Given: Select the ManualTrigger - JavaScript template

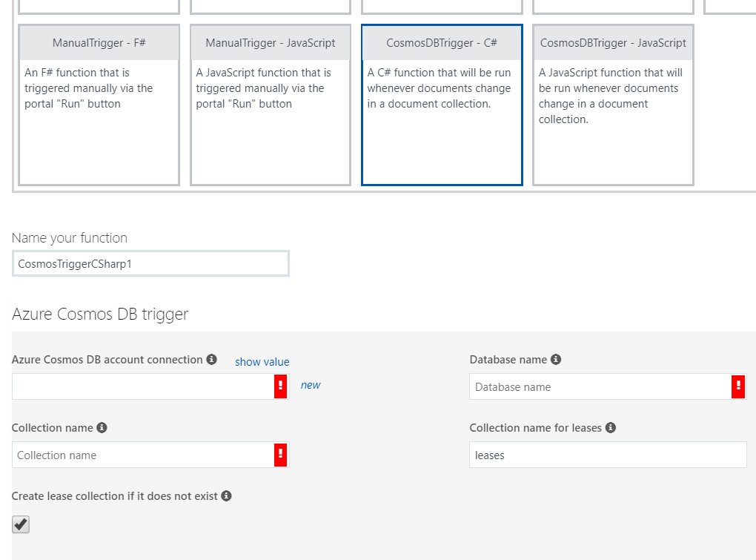Looking at the screenshot, I should pyautogui.click(x=270, y=104).
